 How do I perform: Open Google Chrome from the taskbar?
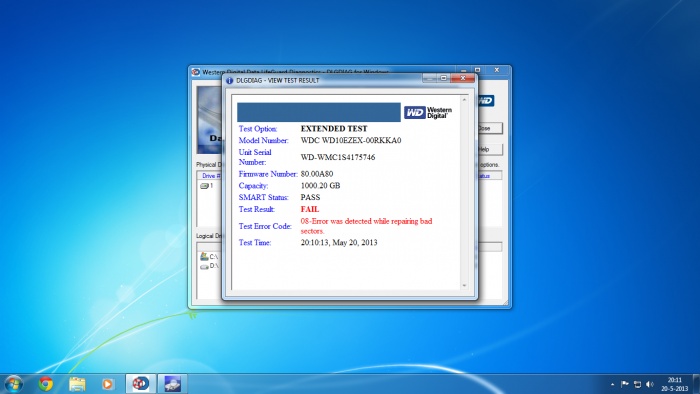point(46,384)
